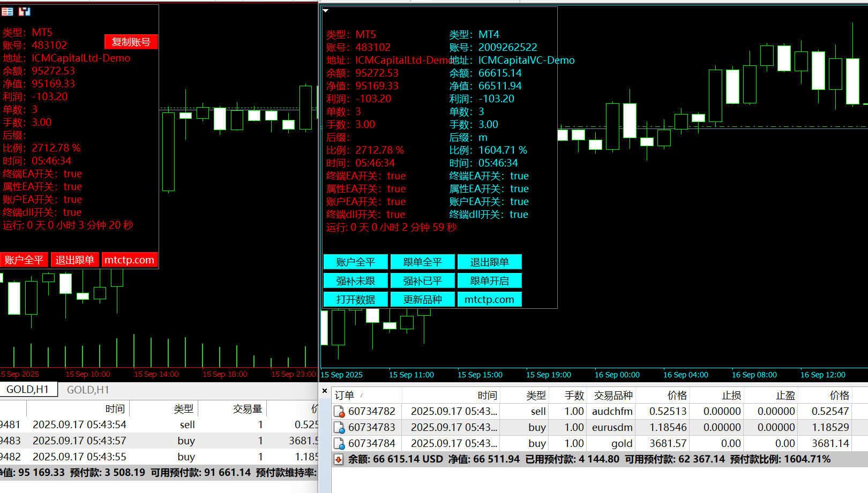Sort orders by 订单 column header
868x493 pixels.
[345, 396]
